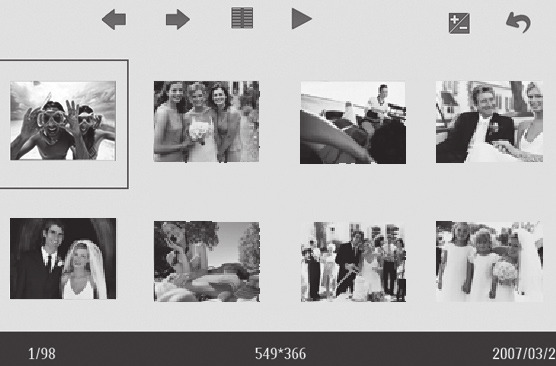Open the man in convertible car thumbnail
556x366 pixels.
pyautogui.click(x=353, y=123)
